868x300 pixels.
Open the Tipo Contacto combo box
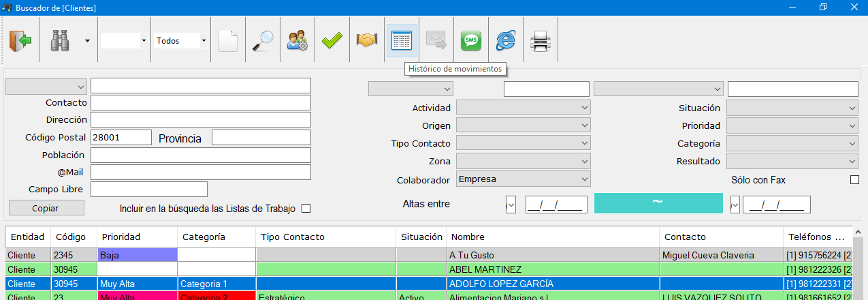coord(523,143)
